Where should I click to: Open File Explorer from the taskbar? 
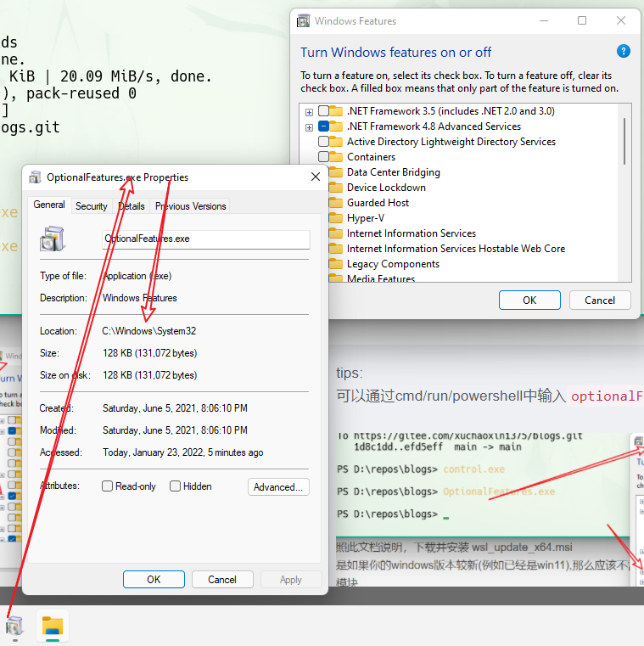[53, 626]
